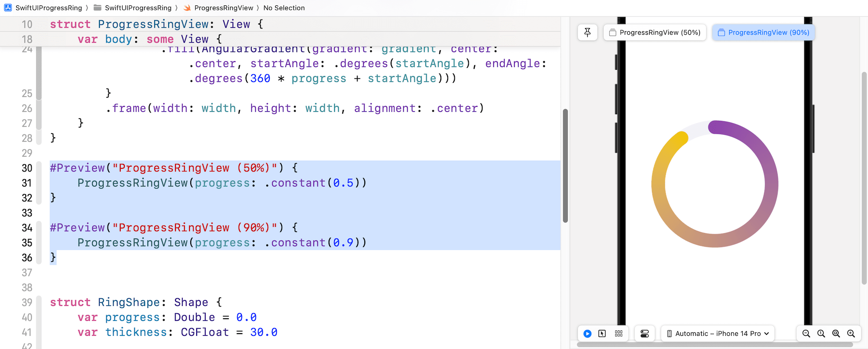Click line number 40 in gutter
This screenshot has height=349, width=868.
tap(27, 317)
